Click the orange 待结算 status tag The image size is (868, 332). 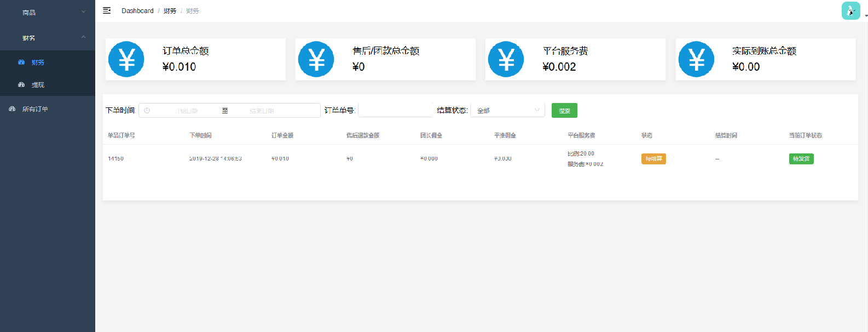coord(653,159)
